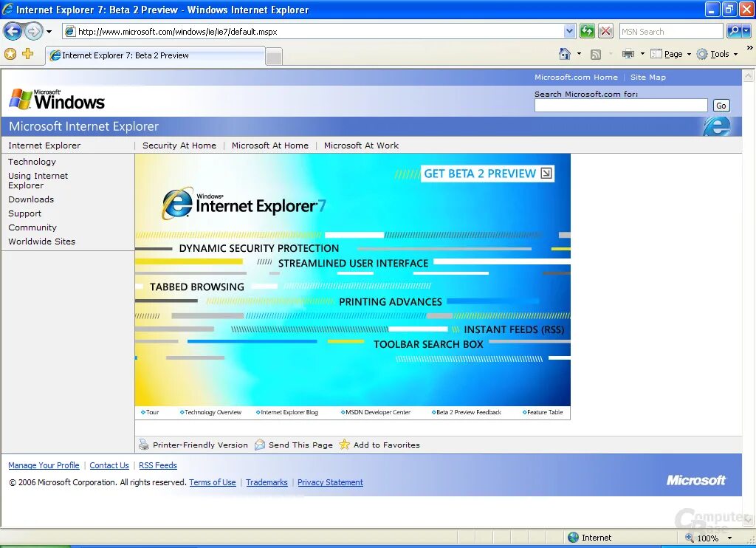
Task: Click the Feature Table link
Action: [x=543, y=412]
